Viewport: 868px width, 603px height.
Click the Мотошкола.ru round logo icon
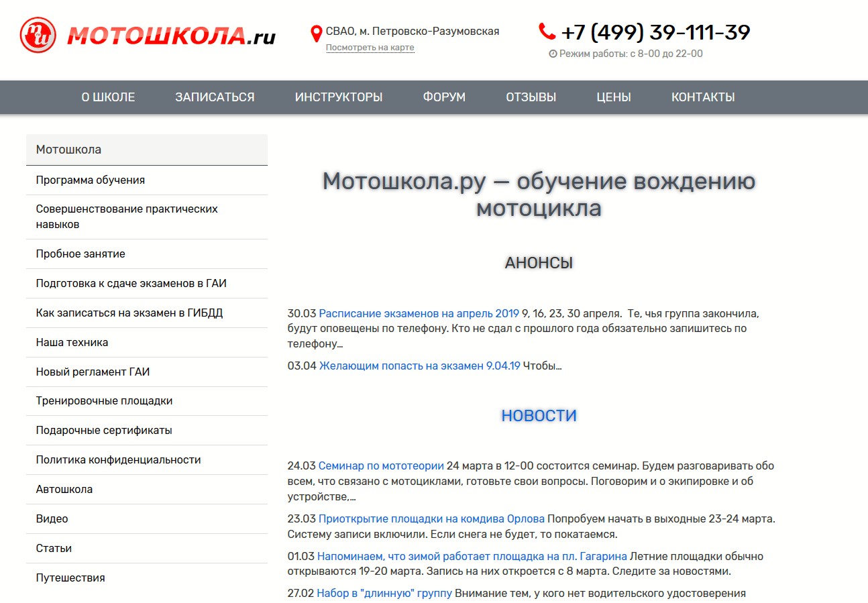click(x=39, y=35)
